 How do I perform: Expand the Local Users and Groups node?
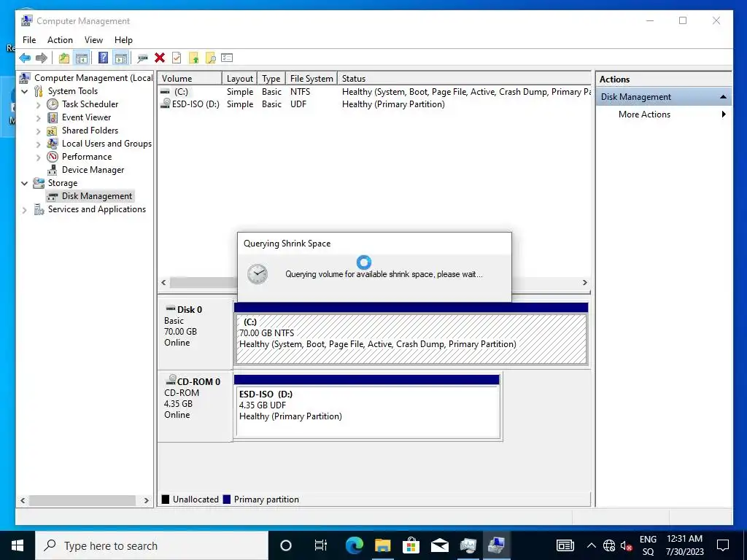[x=39, y=144]
